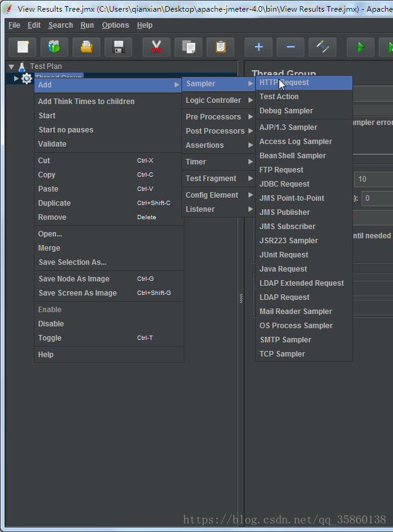Click the field showing 10
The width and height of the screenshot is (393, 532).
pos(374,179)
